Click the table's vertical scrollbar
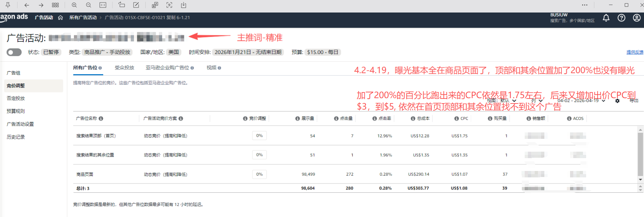 point(640,153)
